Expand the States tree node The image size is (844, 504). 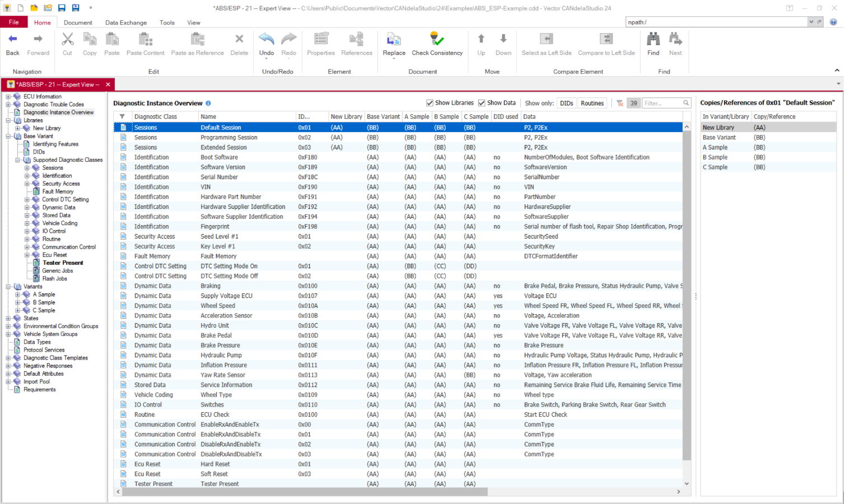coord(8,318)
